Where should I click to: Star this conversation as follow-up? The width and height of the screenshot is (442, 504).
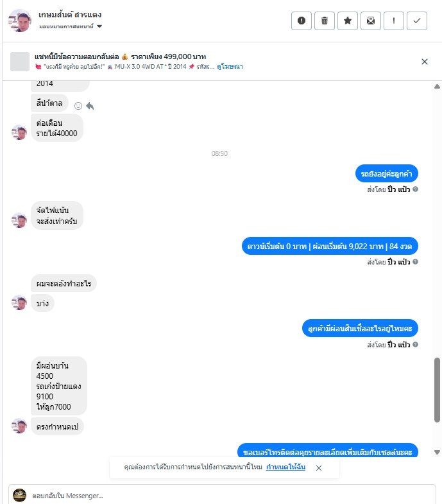click(x=348, y=21)
